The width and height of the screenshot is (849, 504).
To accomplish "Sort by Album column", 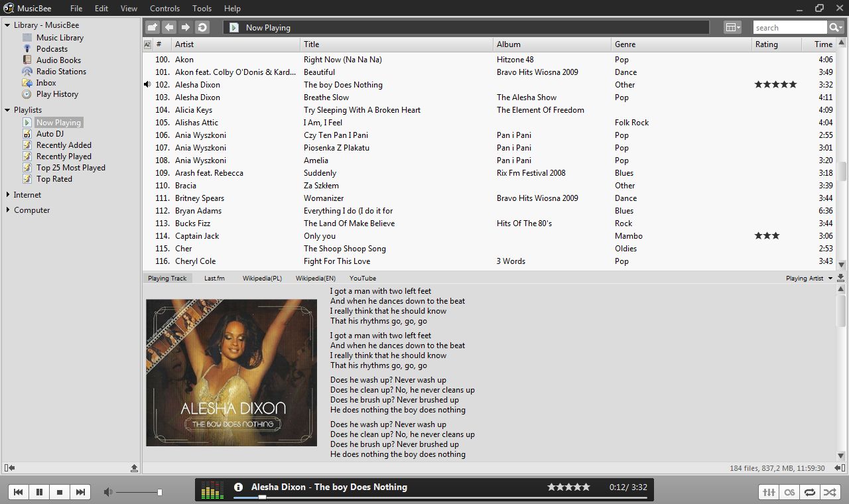I will (552, 44).
